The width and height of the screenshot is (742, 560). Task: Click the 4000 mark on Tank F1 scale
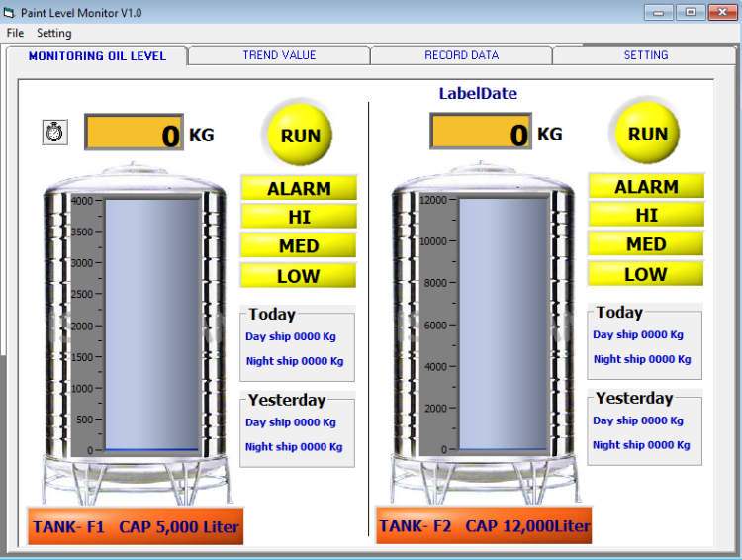click(82, 201)
